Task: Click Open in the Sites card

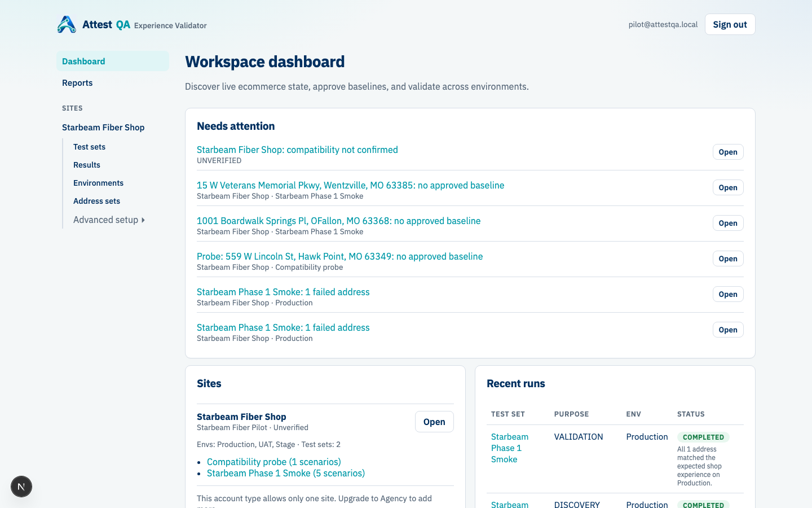Action: 434,422
